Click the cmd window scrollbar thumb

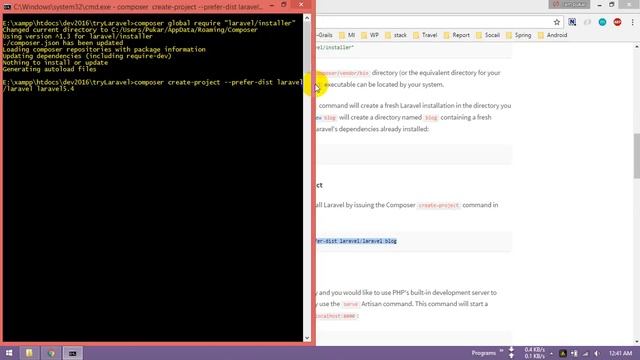pyautogui.click(x=307, y=47)
